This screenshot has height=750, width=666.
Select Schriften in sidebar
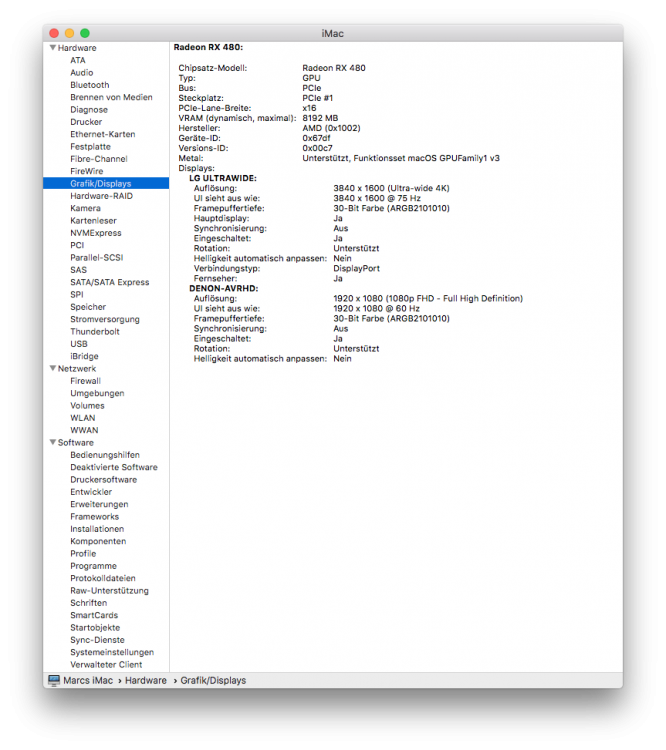coord(89,603)
